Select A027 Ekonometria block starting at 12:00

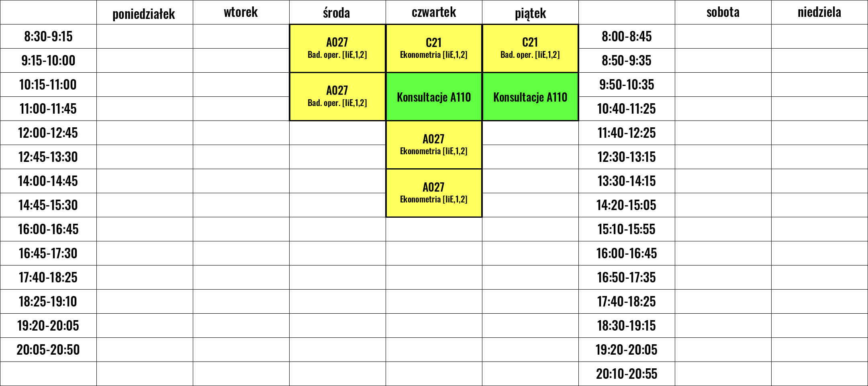pos(434,145)
